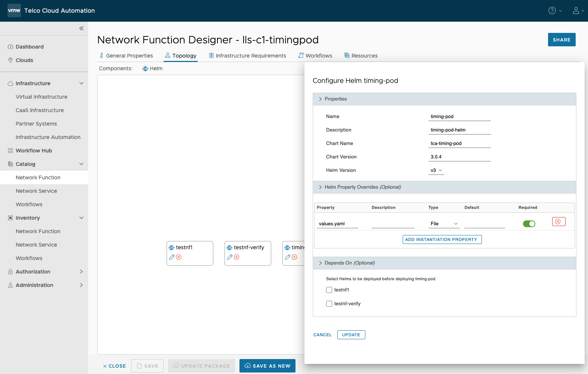The image size is (588, 374).
Task: Edit the timing-pod helm component
Action: (288, 257)
